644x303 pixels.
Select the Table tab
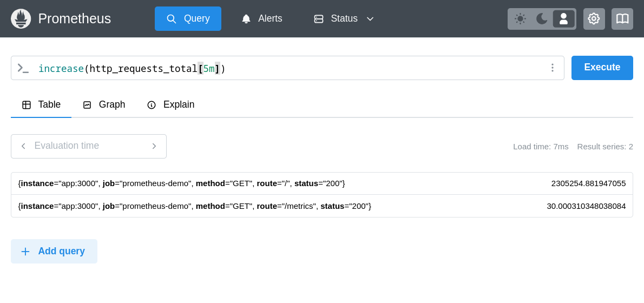point(41,105)
